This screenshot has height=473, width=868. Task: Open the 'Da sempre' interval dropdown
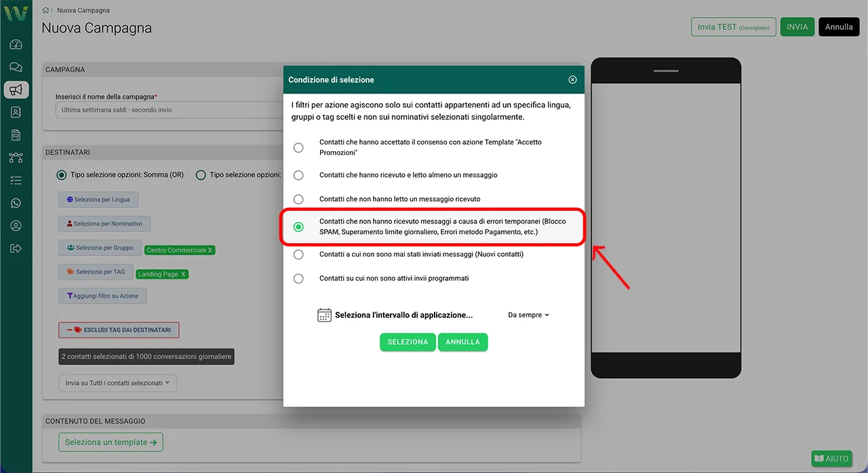528,314
